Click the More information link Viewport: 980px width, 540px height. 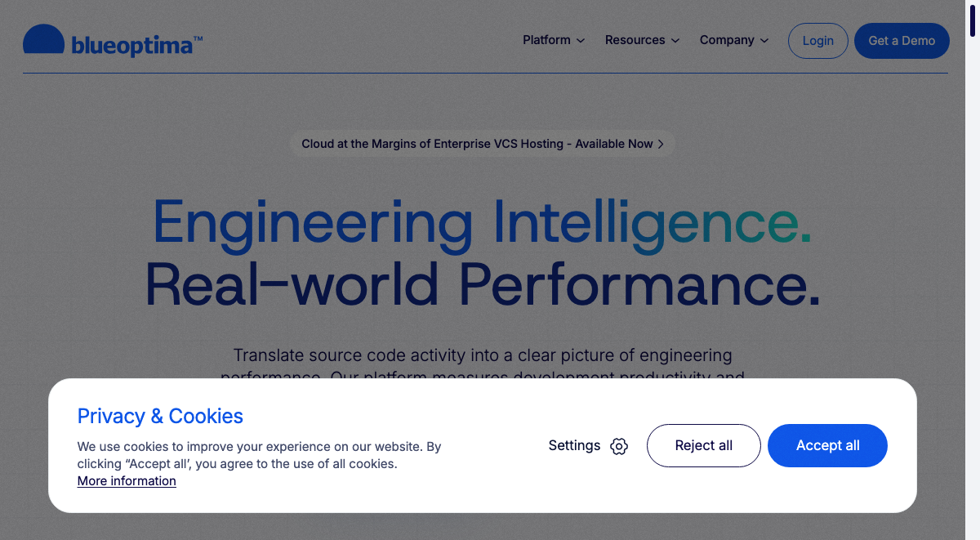[127, 480]
